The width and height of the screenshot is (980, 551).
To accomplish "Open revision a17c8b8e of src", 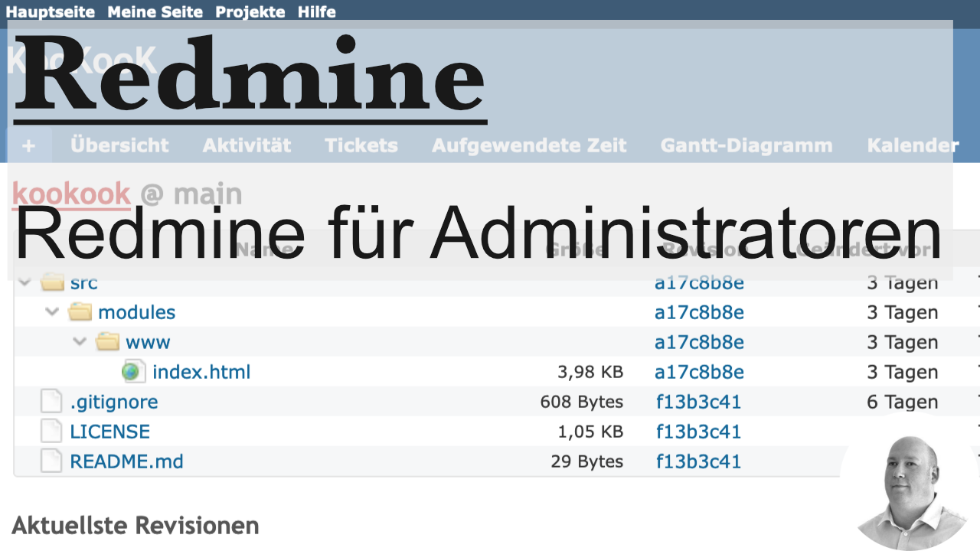I will pyautogui.click(x=698, y=282).
